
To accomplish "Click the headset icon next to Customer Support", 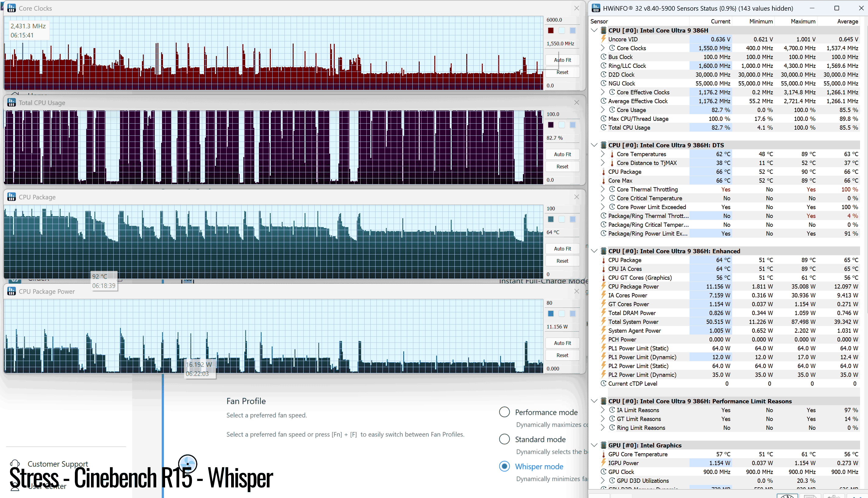I will point(15,464).
